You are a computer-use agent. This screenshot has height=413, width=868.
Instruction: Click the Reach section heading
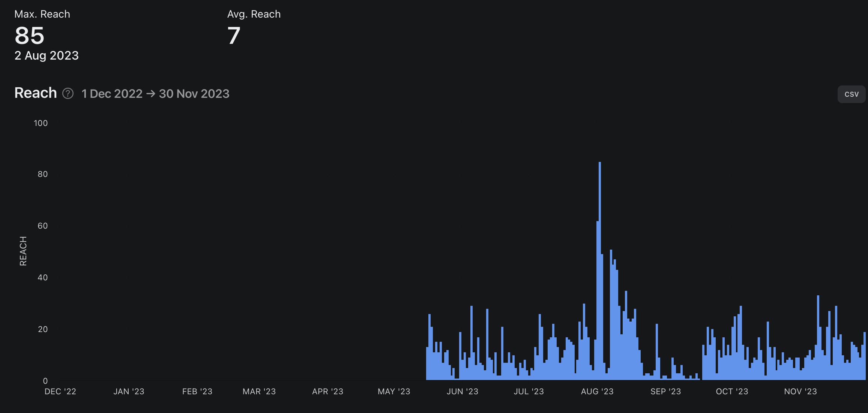pyautogui.click(x=36, y=93)
